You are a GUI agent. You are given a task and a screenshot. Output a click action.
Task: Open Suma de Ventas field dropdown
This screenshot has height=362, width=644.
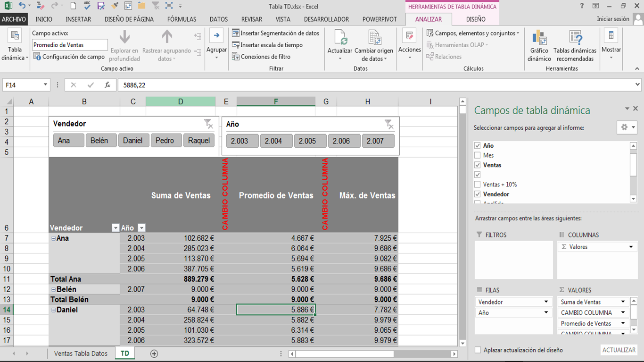click(623, 302)
